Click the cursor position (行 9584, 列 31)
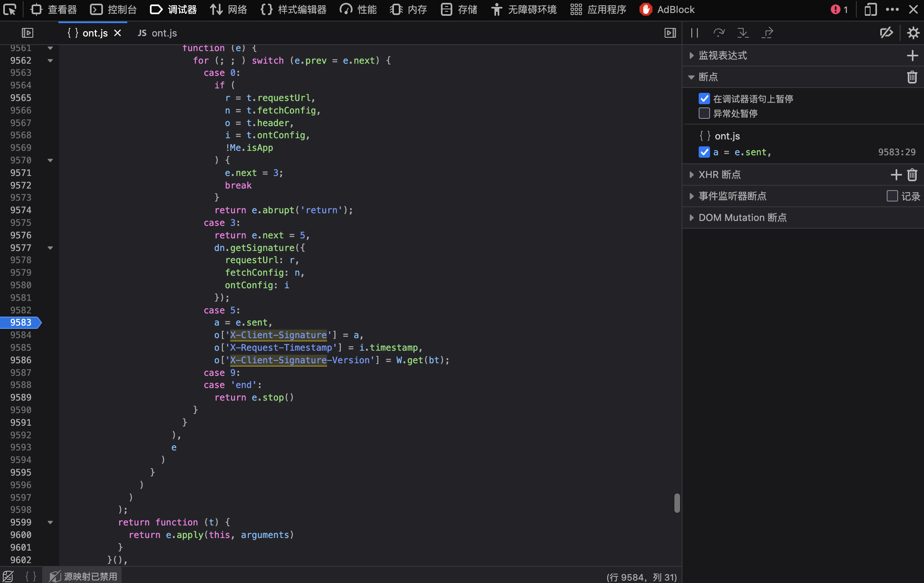This screenshot has height=583, width=924. (x=642, y=577)
